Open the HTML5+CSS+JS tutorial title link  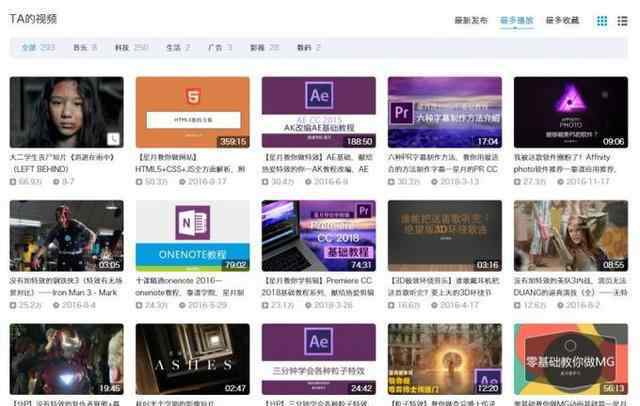[191, 163]
